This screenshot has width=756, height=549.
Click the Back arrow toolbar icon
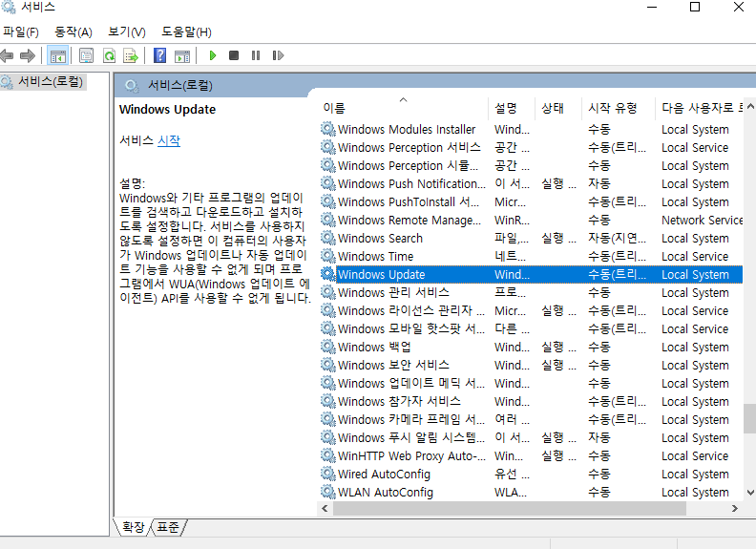[x=7, y=56]
